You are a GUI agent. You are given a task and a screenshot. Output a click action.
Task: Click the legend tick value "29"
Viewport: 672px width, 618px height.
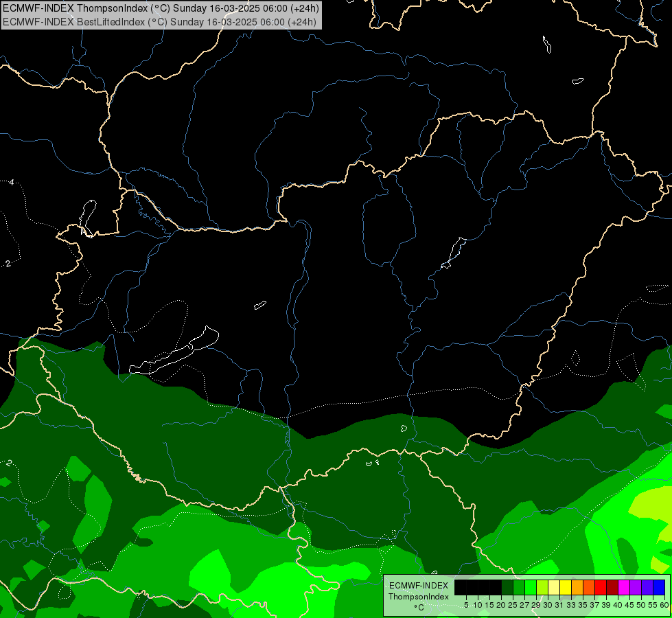coord(535,605)
